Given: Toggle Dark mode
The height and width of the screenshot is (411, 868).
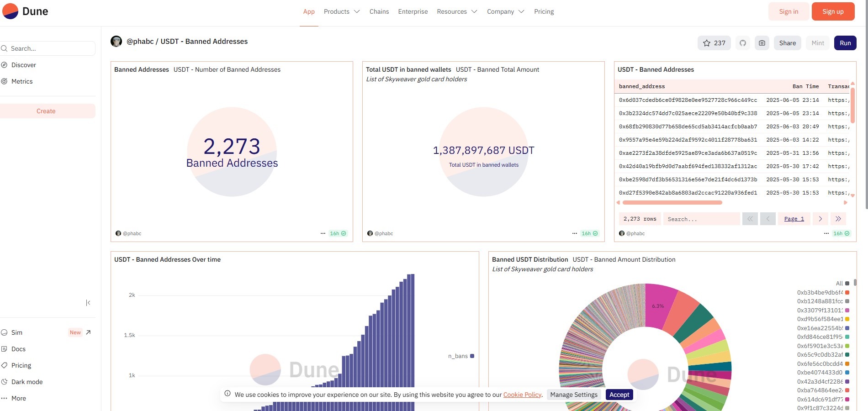Looking at the screenshot, I should tap(26, 382).
